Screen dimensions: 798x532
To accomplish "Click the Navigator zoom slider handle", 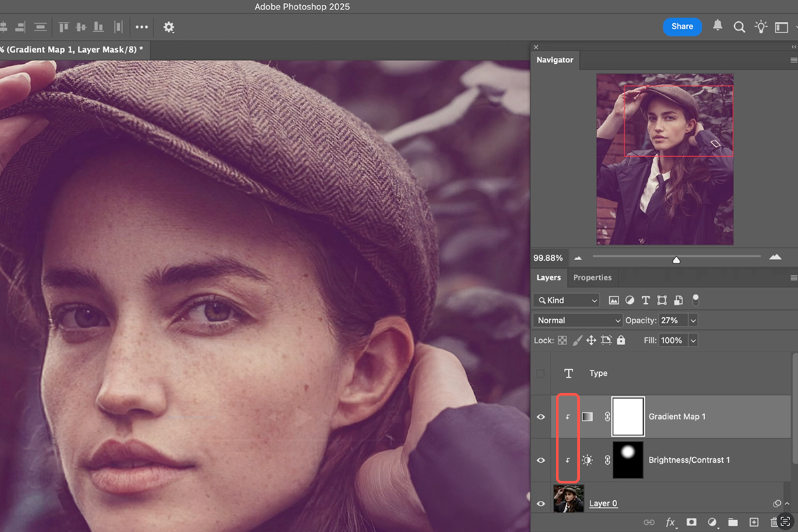I will 676,259.
